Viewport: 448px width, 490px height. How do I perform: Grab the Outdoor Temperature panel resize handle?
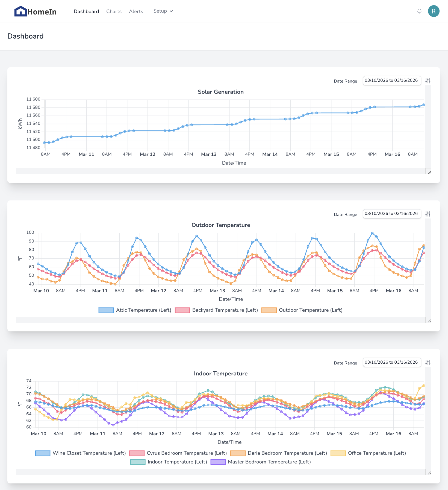pos(429,321)
